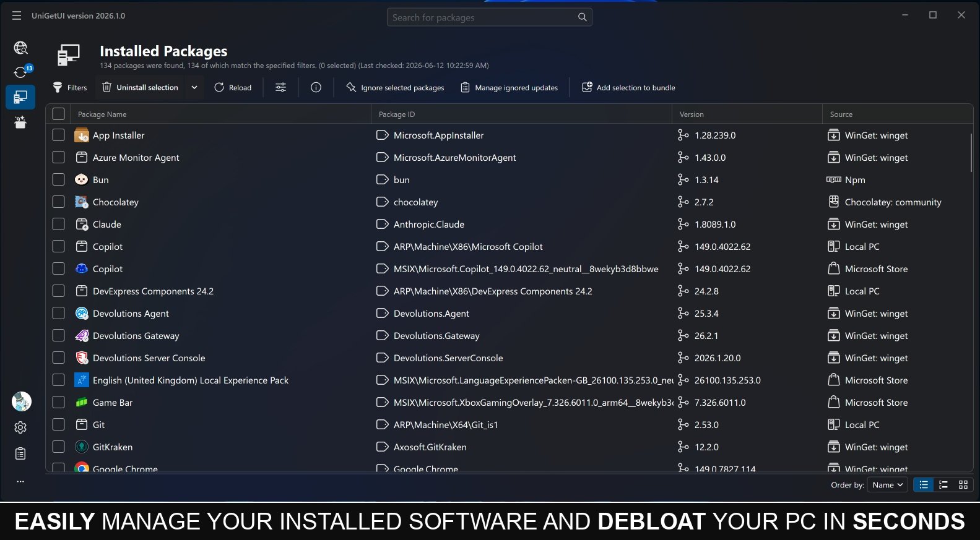Select the Claude package checkbox
The image size is (980, 540).
click(59, 224)
